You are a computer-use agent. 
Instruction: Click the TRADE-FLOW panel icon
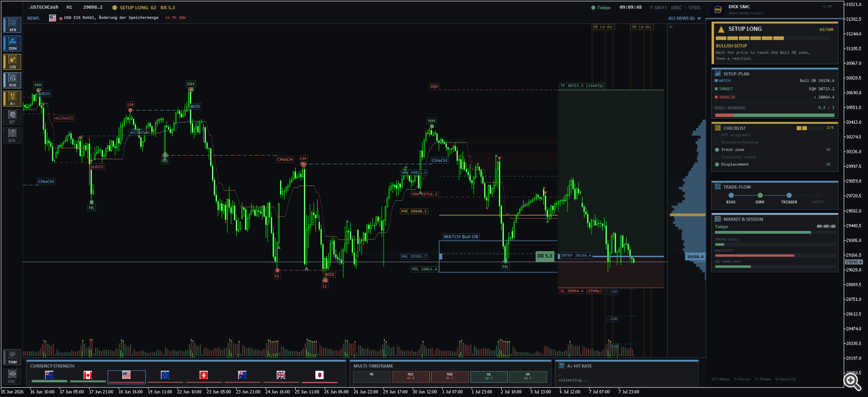tap(718, 187)
